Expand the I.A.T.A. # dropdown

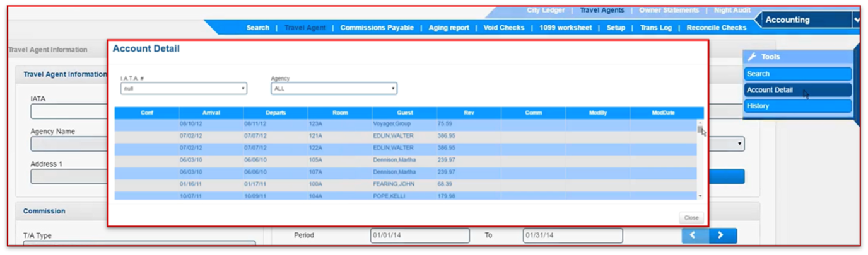184,89
